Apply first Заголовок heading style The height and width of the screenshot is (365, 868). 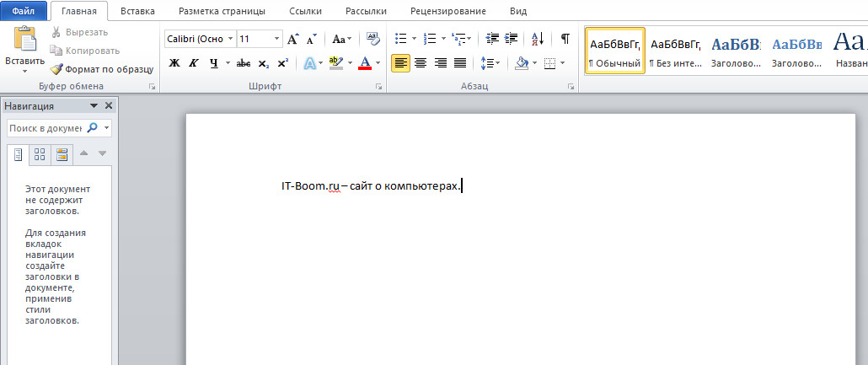[x=737, y=51]
